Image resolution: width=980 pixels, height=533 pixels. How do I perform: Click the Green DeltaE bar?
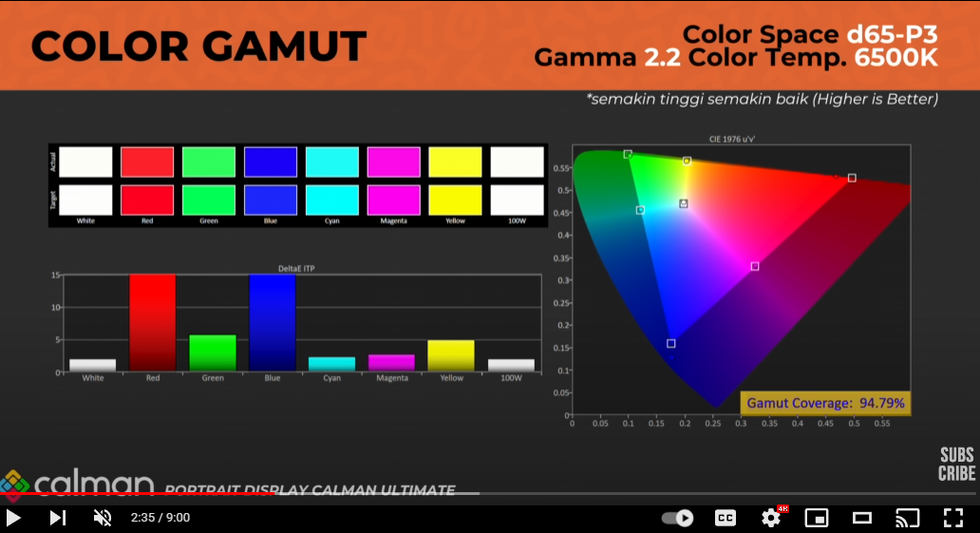[213, 353]
